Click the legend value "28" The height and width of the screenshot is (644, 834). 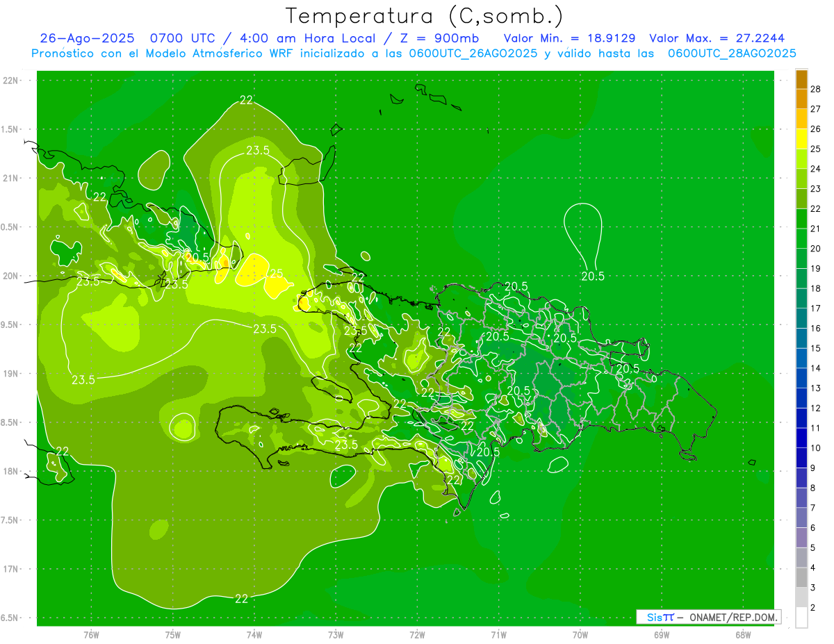point(815,89)
